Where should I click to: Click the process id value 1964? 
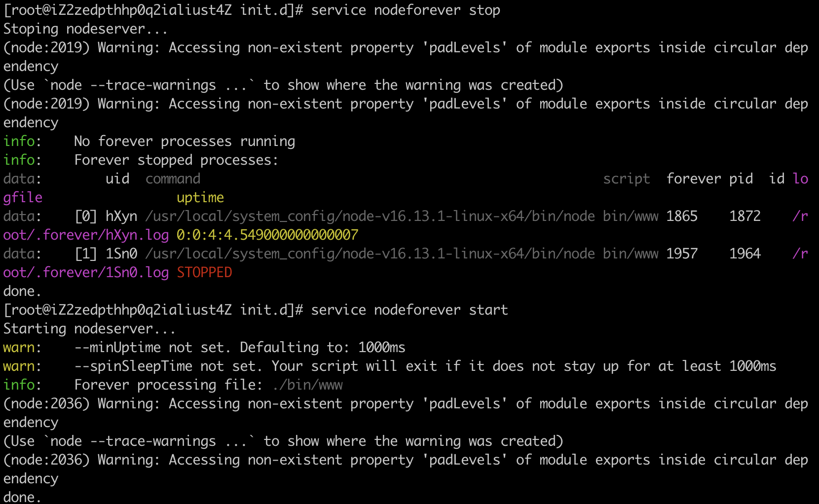click(745, 254)
